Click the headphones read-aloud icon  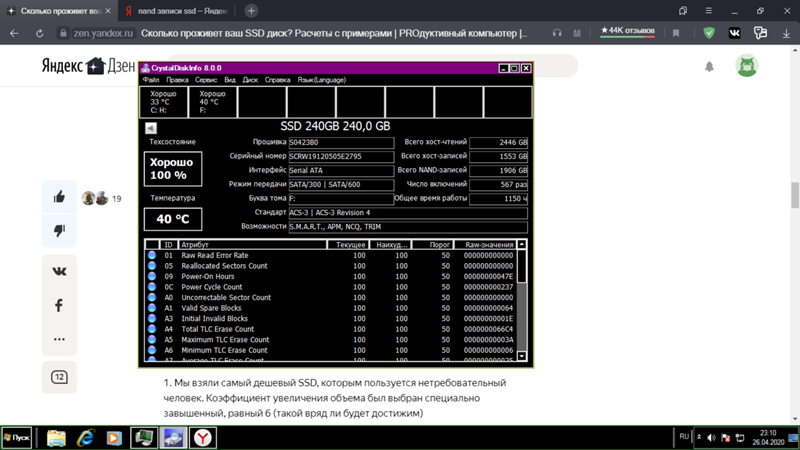coord(557,33)
